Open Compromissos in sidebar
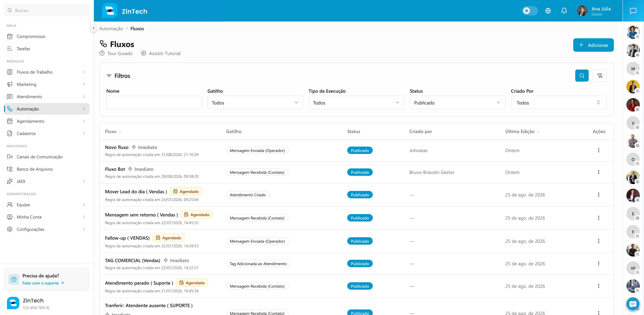 pos(47,36)
